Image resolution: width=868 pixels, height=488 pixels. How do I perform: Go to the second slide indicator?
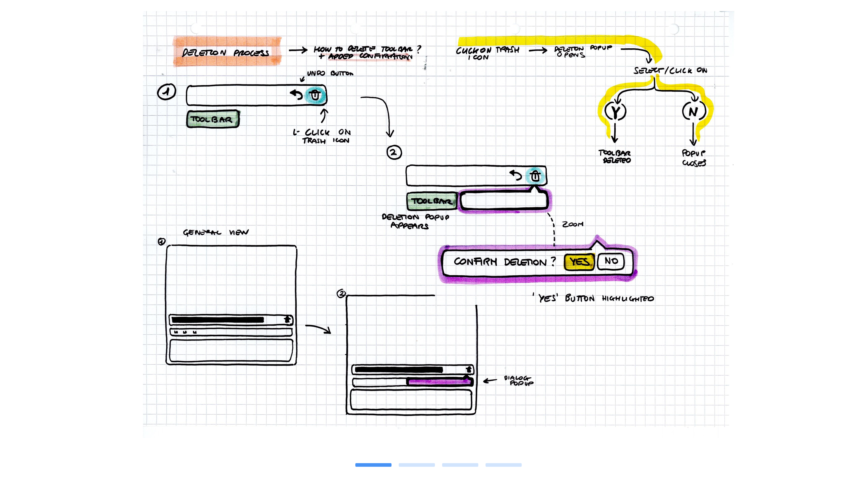click(416, 465)
